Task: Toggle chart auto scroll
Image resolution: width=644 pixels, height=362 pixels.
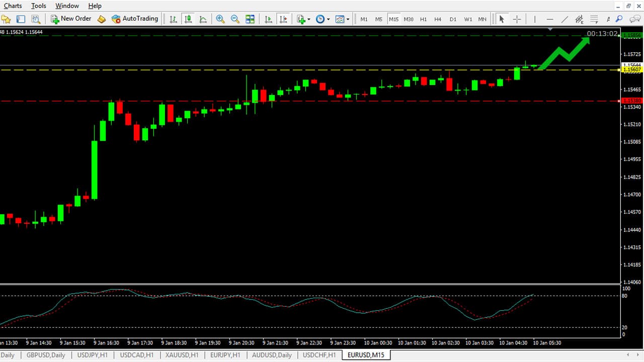Action: [x=269, y=19]
